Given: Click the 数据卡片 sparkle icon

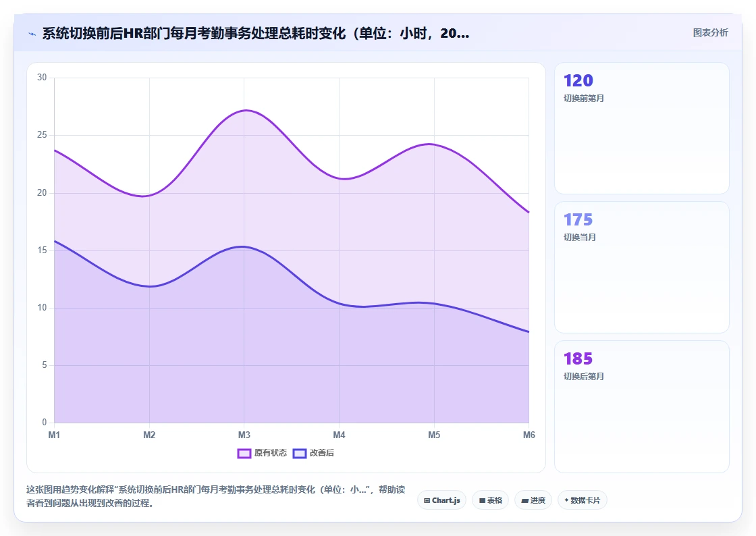Looking at the screenshot, I should click(566, 500).
